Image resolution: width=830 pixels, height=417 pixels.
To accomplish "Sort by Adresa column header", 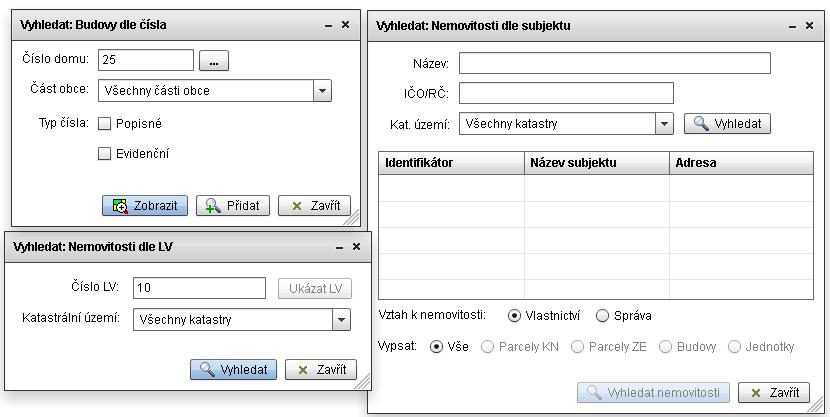I will click(x=742, y=163).
